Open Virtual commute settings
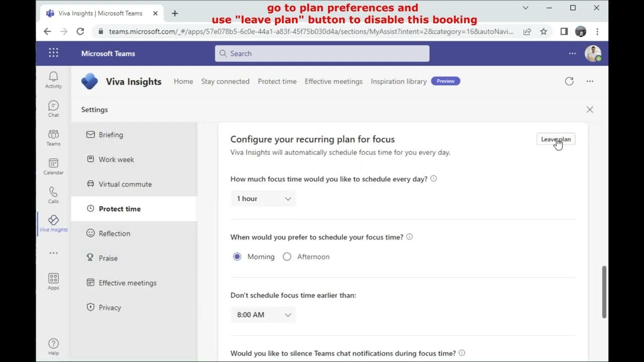Viewport: 644px width, 362px height. coord(125,184)
